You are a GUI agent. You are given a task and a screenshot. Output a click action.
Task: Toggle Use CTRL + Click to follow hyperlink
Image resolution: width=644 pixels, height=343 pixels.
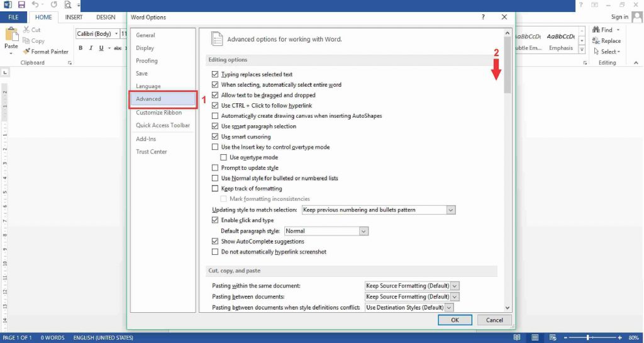[x=215, y=106]
